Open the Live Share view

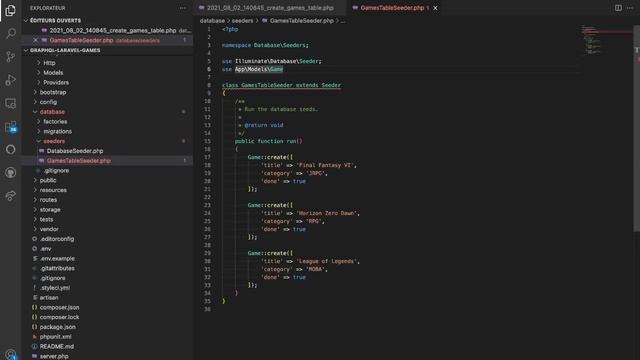[11, 196]
